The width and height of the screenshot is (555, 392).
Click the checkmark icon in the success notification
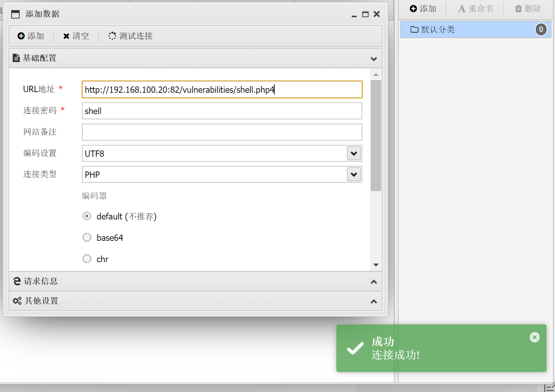(x=355, y=348)
